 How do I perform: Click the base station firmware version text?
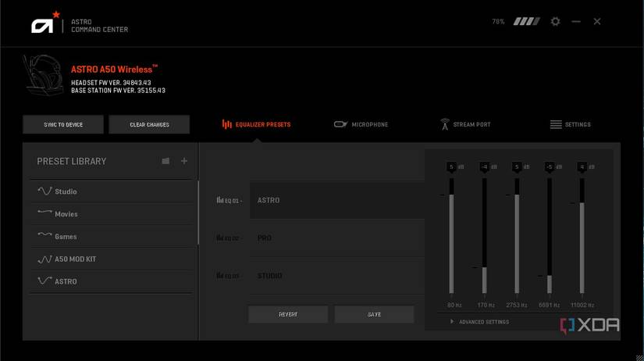[x=119, y=91]
